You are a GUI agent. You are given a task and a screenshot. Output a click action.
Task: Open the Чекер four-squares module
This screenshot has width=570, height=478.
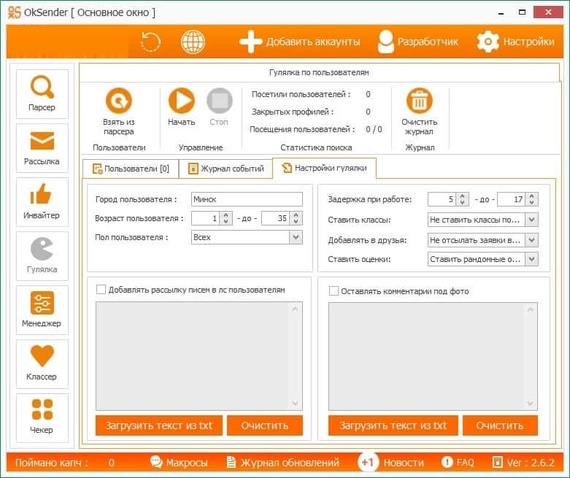pos(42,418)
